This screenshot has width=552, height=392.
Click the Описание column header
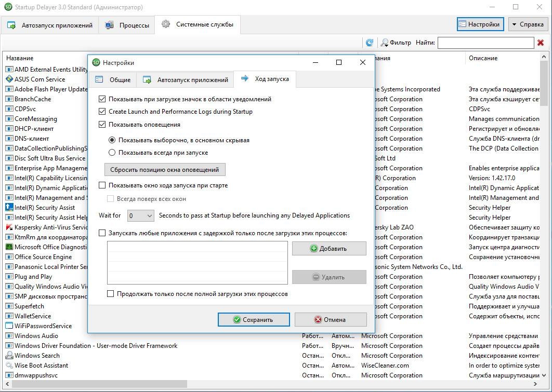click(483, 58)
